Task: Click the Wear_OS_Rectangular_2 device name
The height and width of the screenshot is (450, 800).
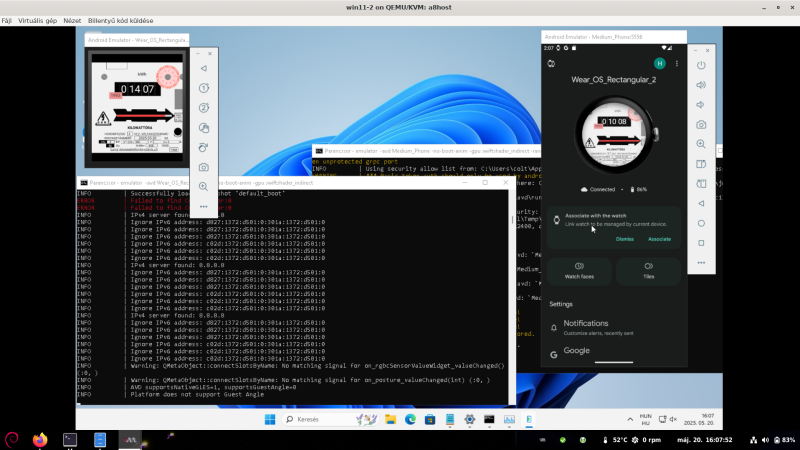Action: click(x=614, y=80)
